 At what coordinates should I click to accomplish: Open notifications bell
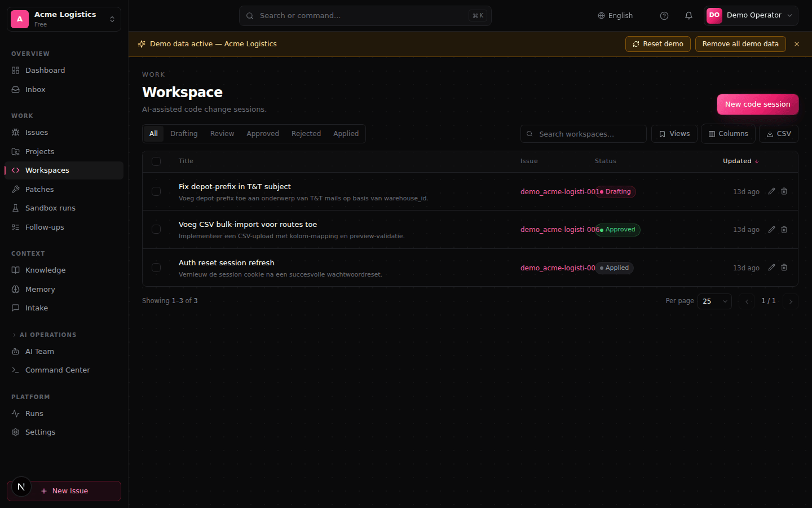pyautogui.click(x=689, y=16)
